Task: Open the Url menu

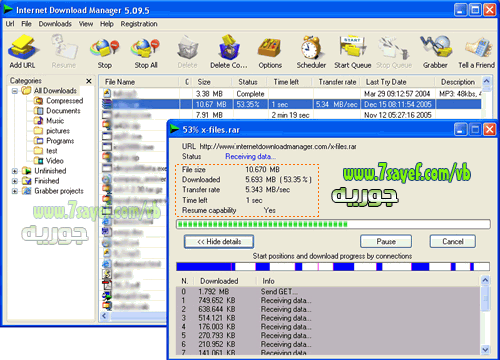Action: pyautogui.click(x=10, y=24)
